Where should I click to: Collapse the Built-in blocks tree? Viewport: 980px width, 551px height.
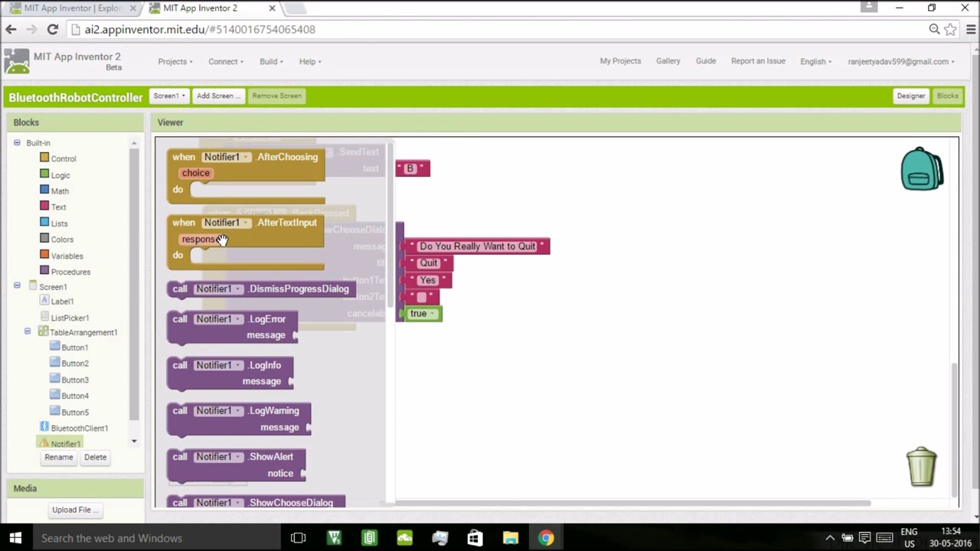point(17,143)
